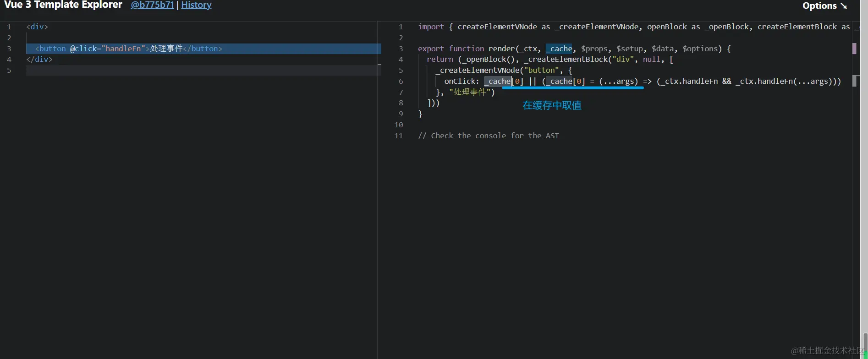Click the opening <div> tag in the template editor
Viewport: 868px width, 359px height.
tap(37, 27)
